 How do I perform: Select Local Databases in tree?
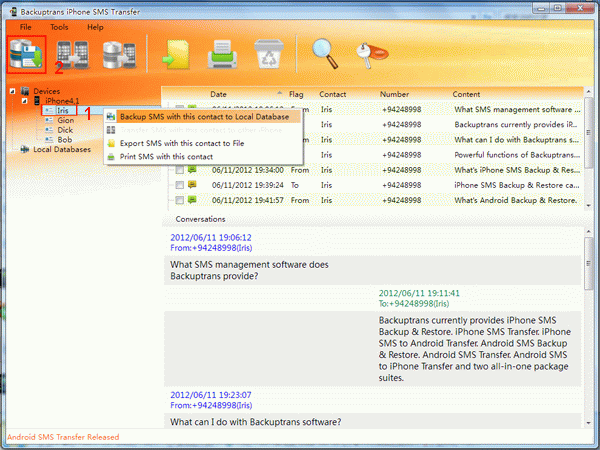(62, 149)
